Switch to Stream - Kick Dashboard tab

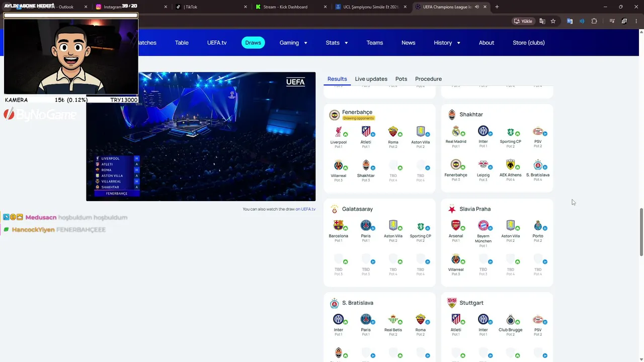click(290, 7)
